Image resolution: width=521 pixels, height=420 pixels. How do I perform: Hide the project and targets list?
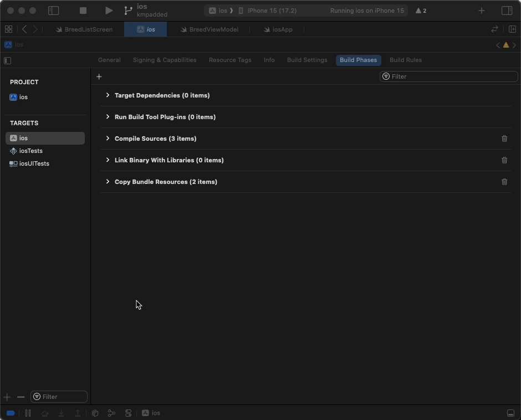8,60
